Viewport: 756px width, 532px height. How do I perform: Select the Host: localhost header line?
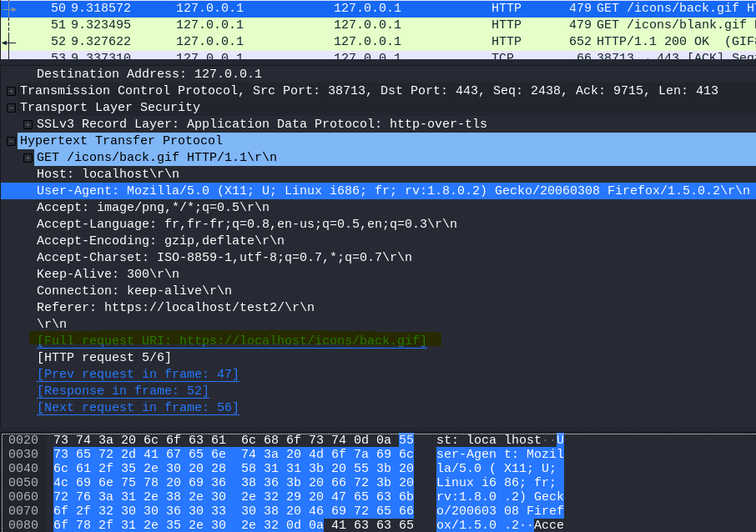click(x=108, y=174)
